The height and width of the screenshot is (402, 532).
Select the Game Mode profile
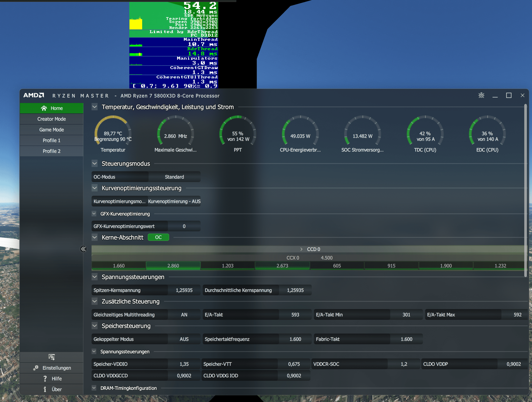pos(51,130)
